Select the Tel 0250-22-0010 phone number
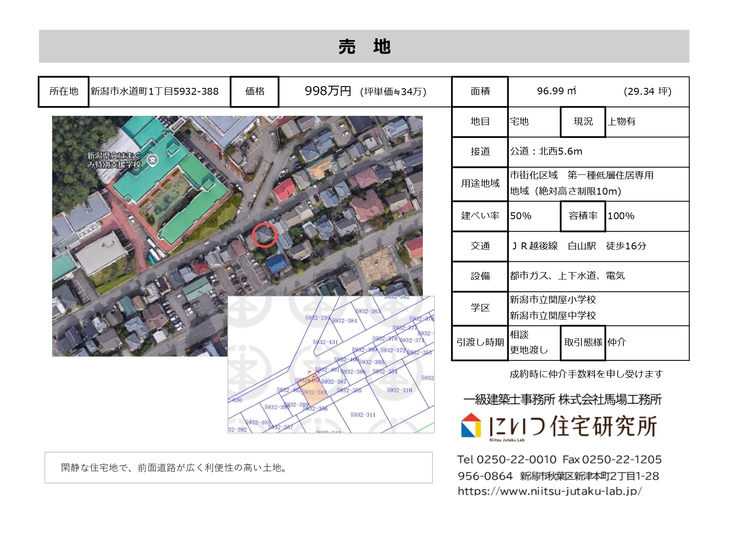The height and width of the screenshot is (534, 756). pyautogui.click(x=507, y=459)
